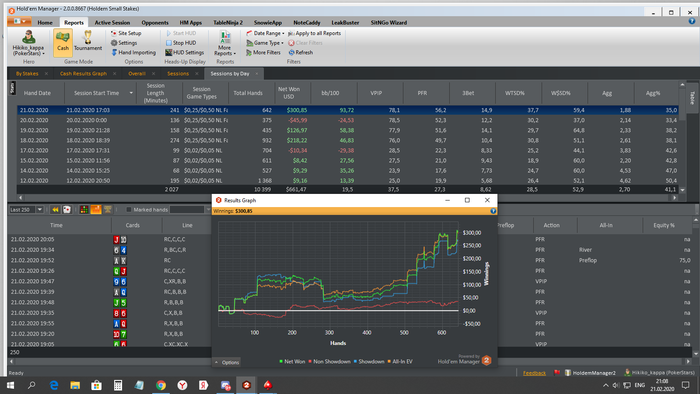Image resolution: width=700 pixels, height=394 pixels.
Task: Expand Options in Results Graph window
Action: pyautogui.click(x=227, y=362)
